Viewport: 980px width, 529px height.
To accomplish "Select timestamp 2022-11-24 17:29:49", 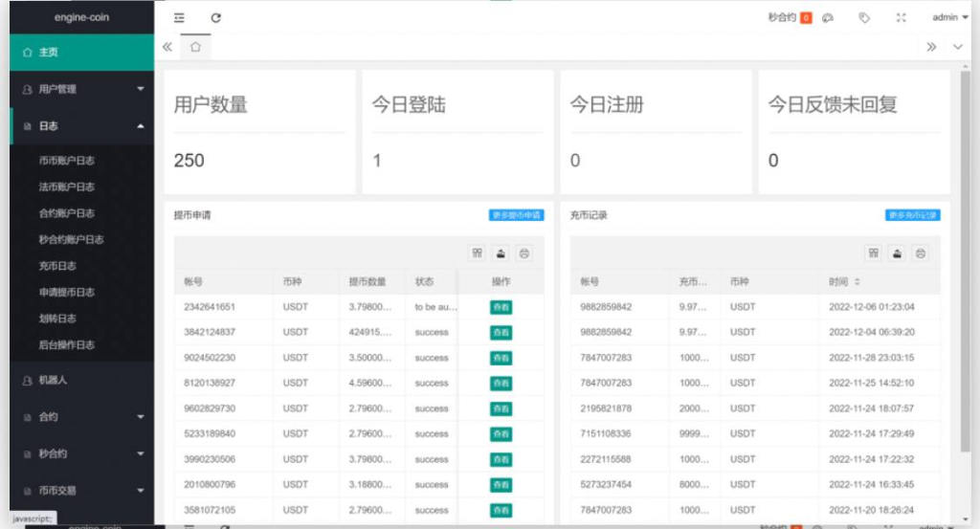I will pos(871,433).
